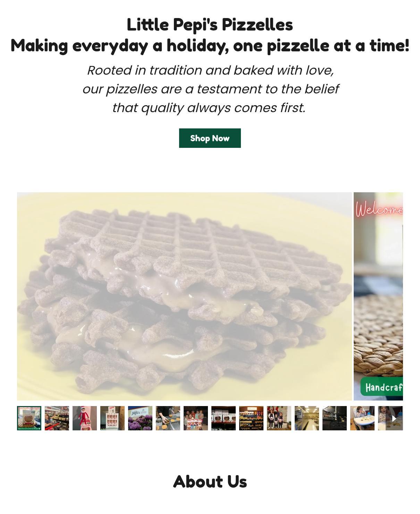Click the Little Pepi's Pizzelles title

tap(210, 25)
